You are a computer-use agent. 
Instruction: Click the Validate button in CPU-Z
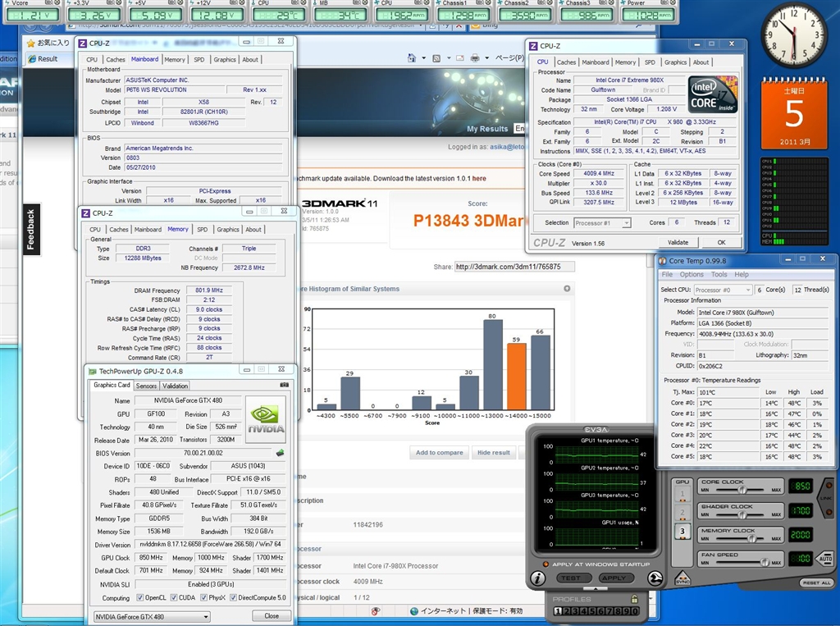(678, 243)
